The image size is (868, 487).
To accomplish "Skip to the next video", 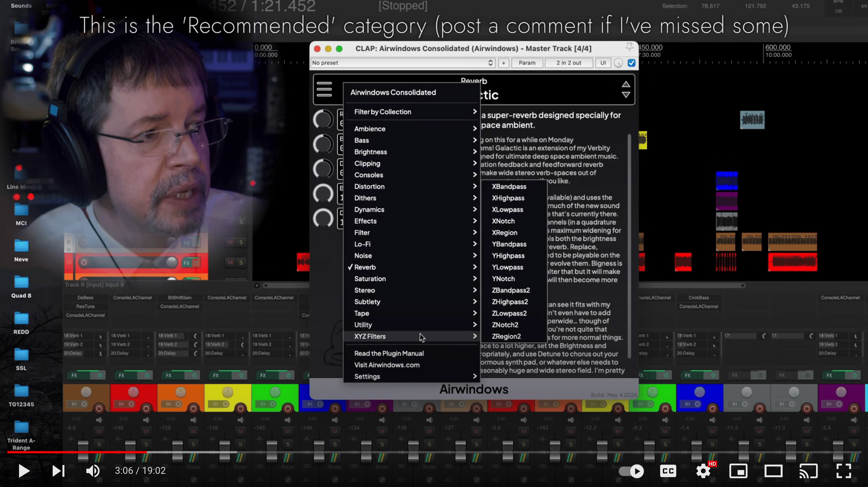I will click(x=58, y=471).
